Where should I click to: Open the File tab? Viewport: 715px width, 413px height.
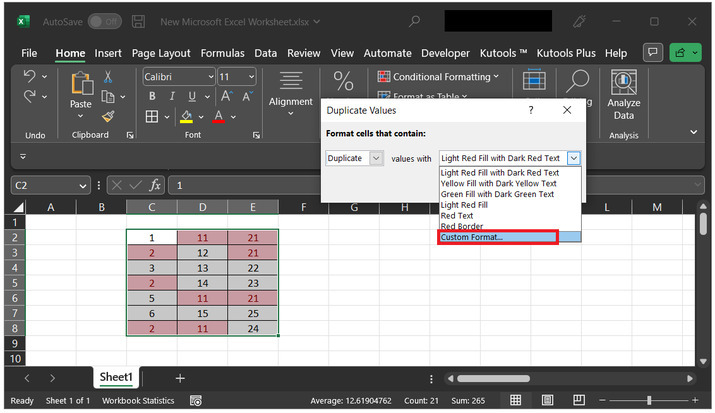pyautogui.click(x=29, y=53)
